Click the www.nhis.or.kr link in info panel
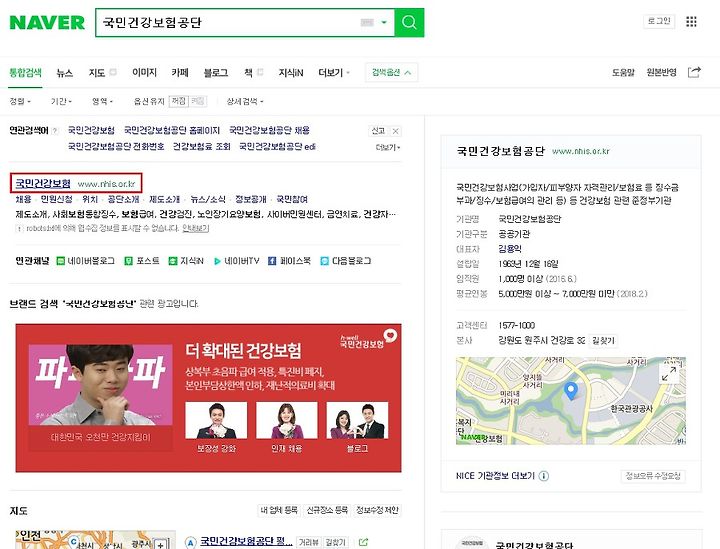This screenshot has width=720, height=549. 580,151
